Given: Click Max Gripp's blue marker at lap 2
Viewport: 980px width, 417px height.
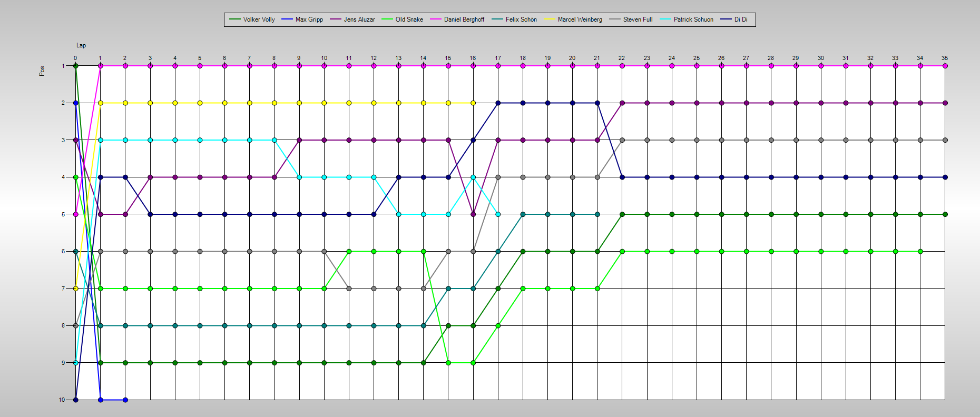Looking at the screenshot, I should pos(125,400).
